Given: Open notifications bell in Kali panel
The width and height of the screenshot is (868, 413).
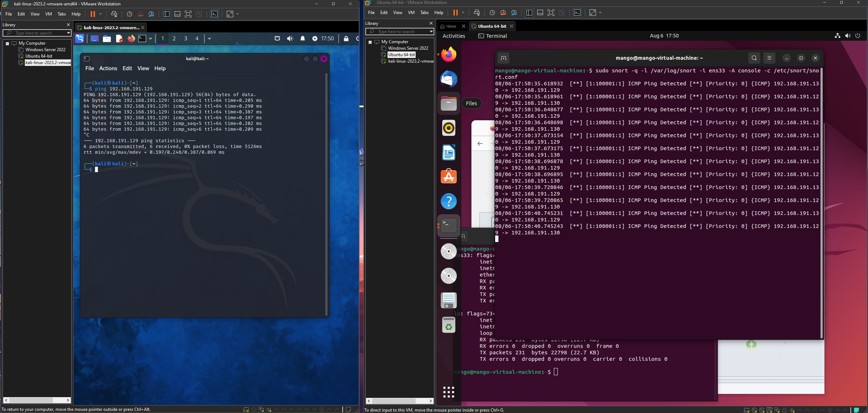Looking at the screenshot, I should click(x=303, y=39).
